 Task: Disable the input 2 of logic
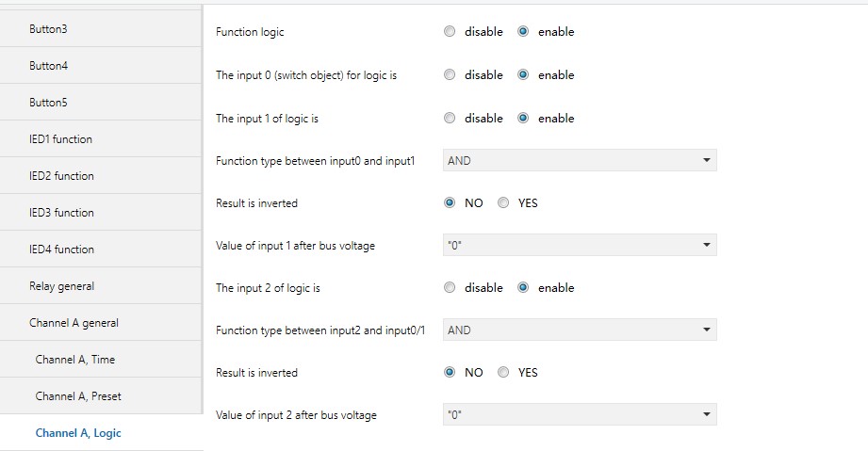(450, 288)
